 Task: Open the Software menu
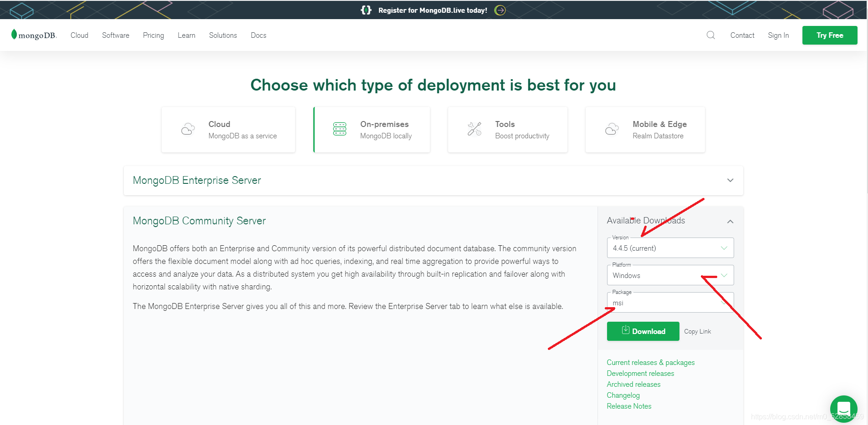tap(116, 35)
